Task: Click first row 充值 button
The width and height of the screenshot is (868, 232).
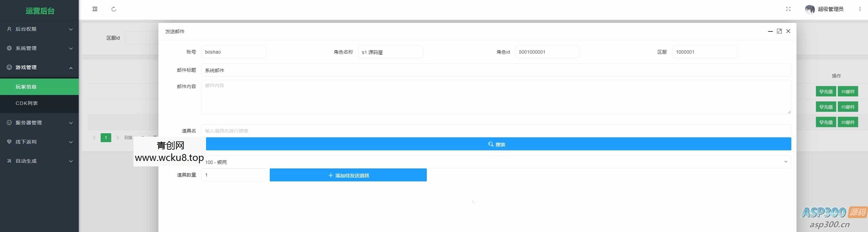Action: click(x=826, y=92)
